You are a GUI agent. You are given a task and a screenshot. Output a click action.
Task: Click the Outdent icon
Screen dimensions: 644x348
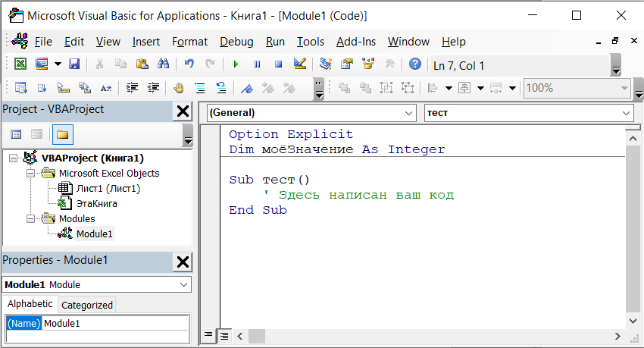pyautogui.click(x=153, y=88)
